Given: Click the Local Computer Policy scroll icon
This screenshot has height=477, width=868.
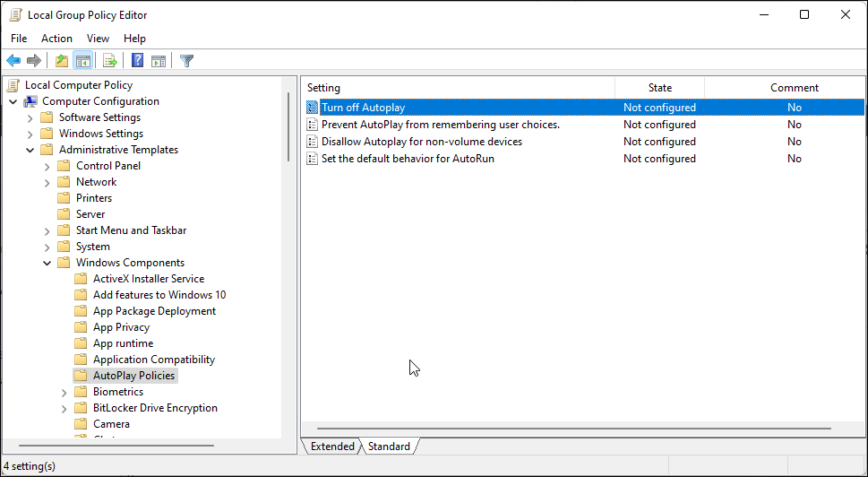Looking at the screenshot, I should click(13, 85).
